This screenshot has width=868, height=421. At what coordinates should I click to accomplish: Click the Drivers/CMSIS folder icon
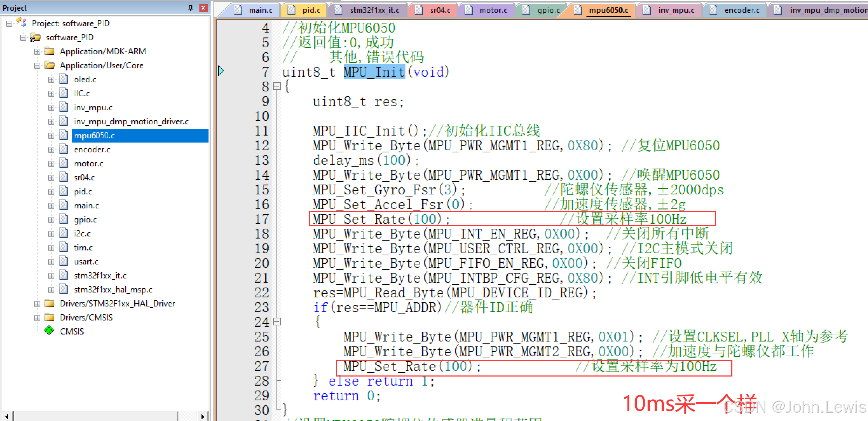click(x=50, y=317)
